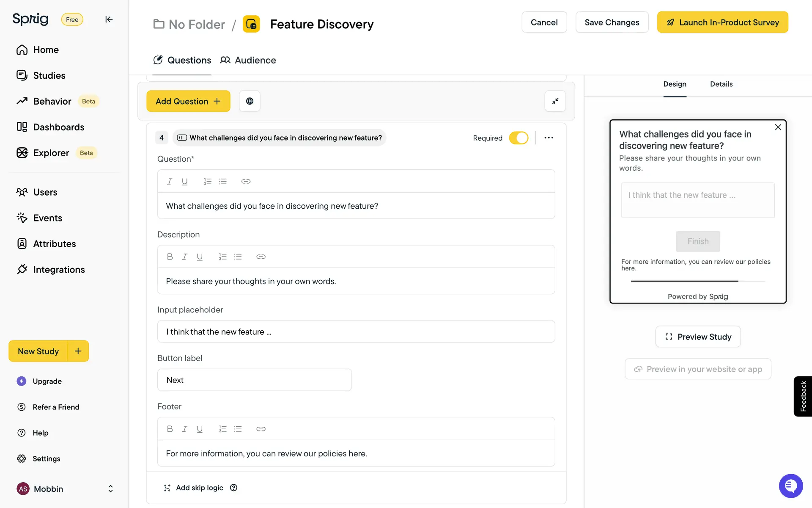Open Explorer in the sidebar
Screen dimensions: 812x508
(51, 153)
